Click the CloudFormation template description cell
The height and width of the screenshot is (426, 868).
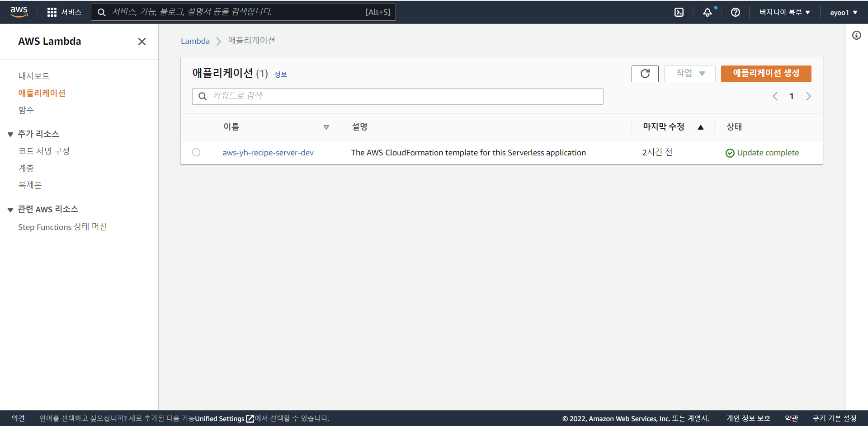pyautogui.click(x=468, y=153)
